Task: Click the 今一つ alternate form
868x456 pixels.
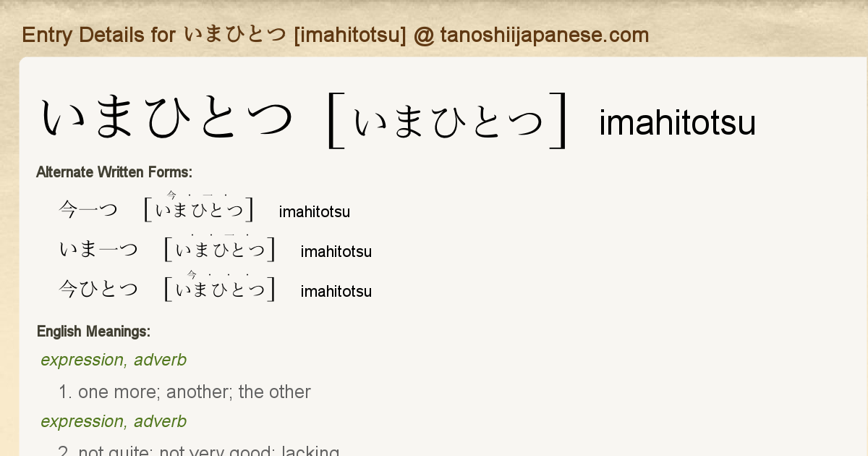Action: pos(88,211)
